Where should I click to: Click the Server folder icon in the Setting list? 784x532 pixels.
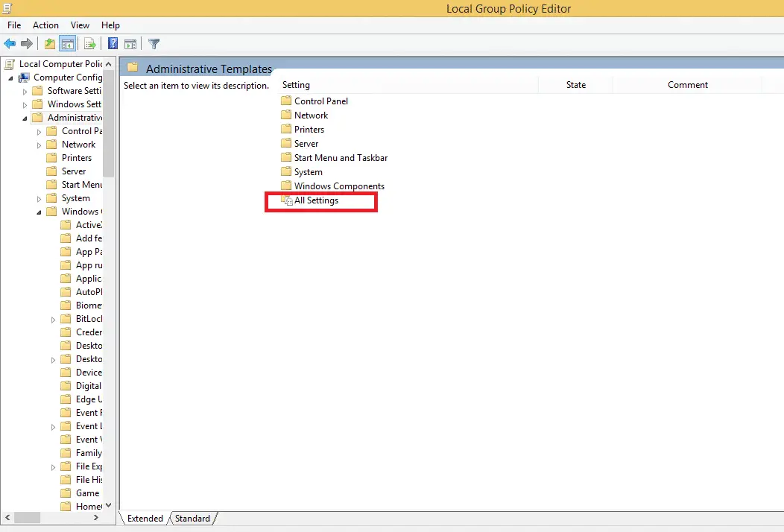tap(286, 144)
